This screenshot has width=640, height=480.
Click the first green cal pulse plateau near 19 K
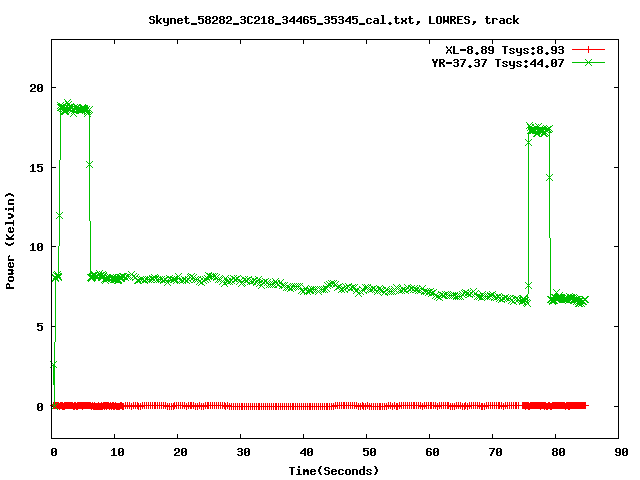click(75, 109)
